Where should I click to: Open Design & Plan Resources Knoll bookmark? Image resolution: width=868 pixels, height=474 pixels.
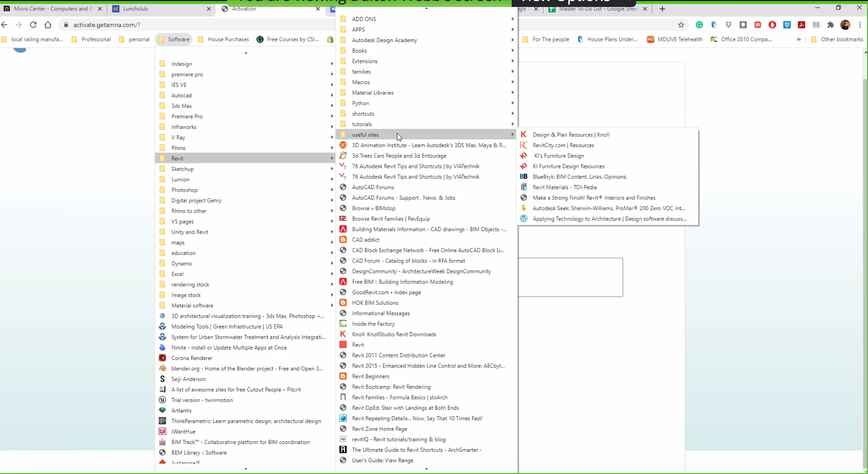pyautogui.click(x=608, y=134)
